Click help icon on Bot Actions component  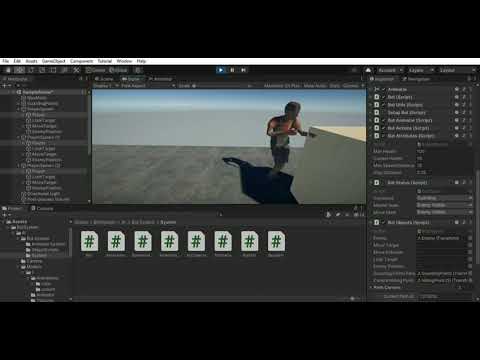click(457, 128)
